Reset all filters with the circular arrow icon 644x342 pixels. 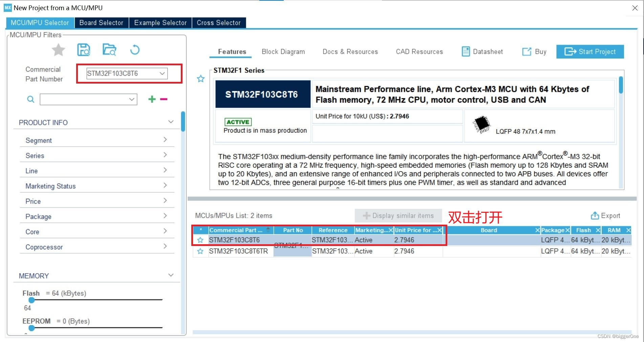click(x=135, y=50)
